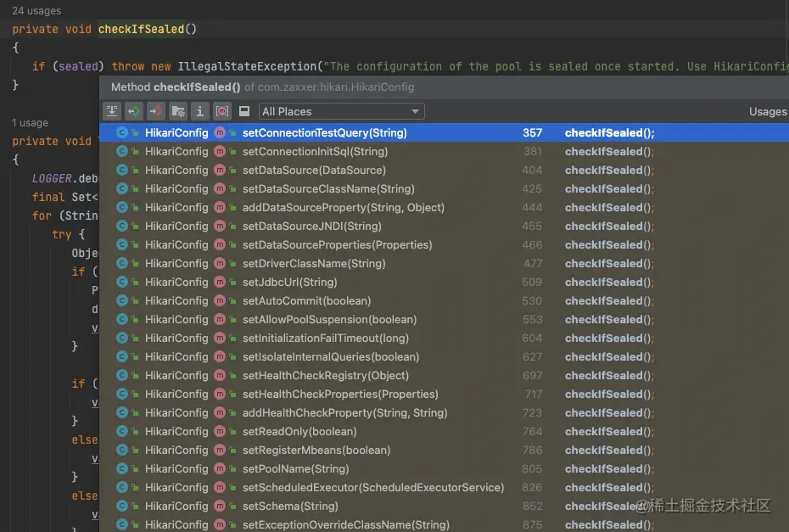The width and height of the screenshot is (789, 532).
Task: Click HikariConfig class name on line 697 row
Action: click(x=176, y=376)
